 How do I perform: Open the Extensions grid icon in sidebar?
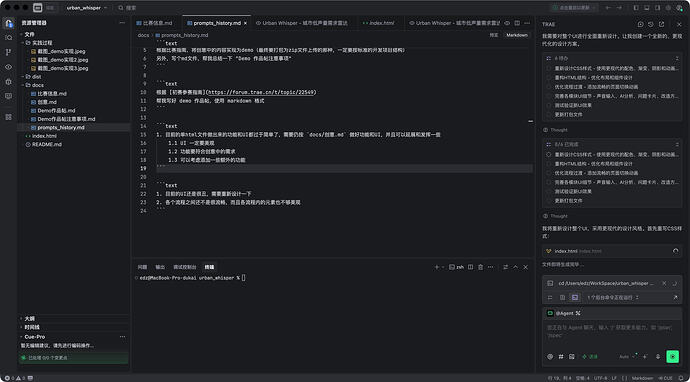pyautogui.click(x=8, y=117)
